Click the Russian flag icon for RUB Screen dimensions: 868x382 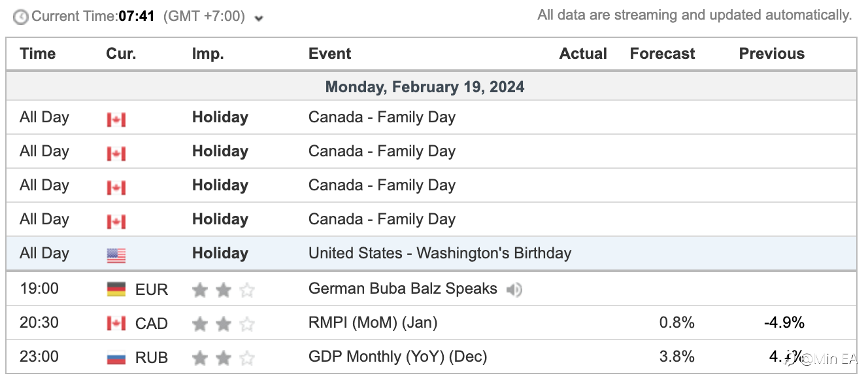point(116,358)
